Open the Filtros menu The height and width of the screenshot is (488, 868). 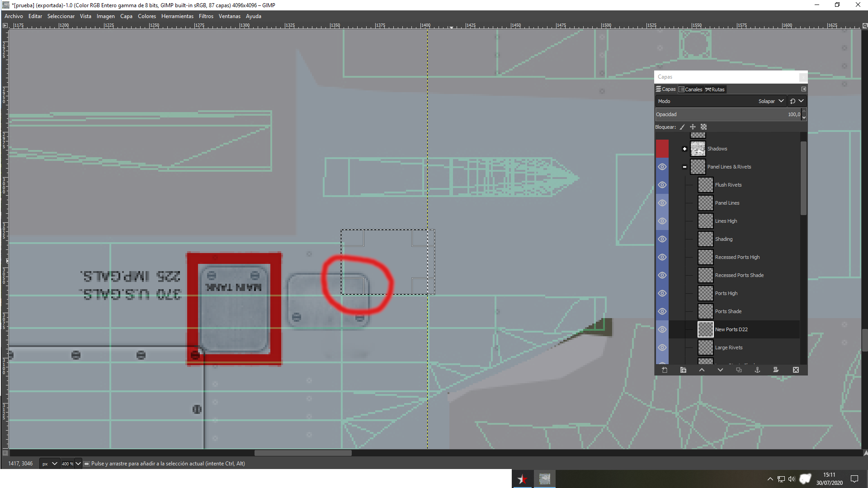click(x=206, y=16)
